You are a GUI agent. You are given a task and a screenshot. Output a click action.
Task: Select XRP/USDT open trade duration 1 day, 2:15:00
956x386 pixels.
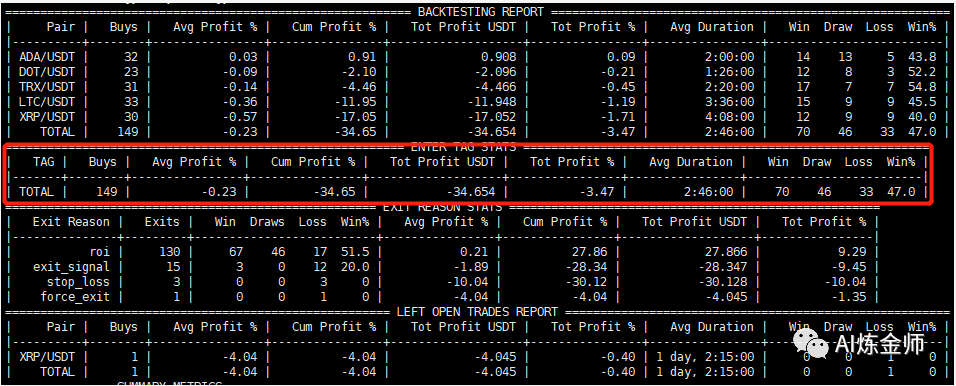point(705,357)
